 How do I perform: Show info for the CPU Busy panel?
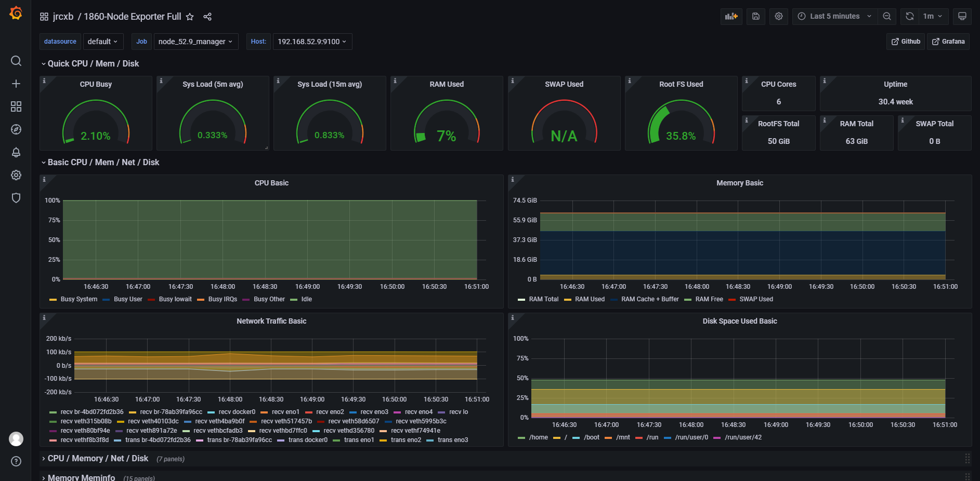click(44, 81)
